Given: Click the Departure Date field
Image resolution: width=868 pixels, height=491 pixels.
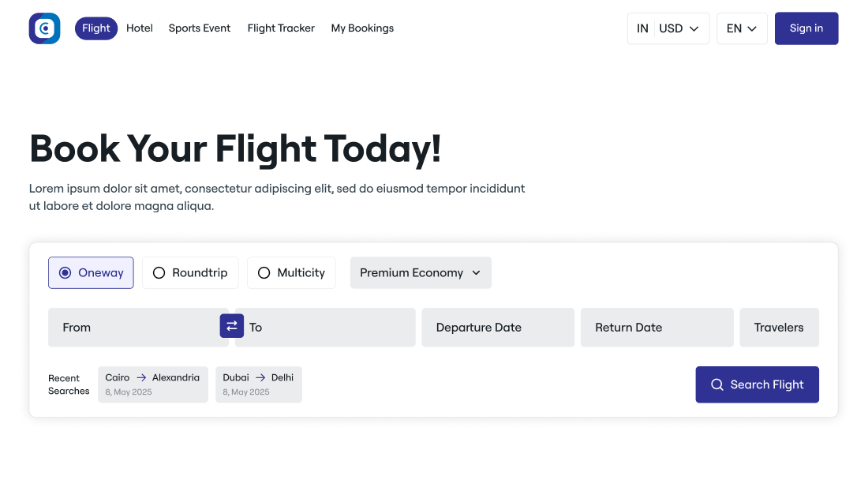Looking at the screenshot, I should (x=497, y=327).
